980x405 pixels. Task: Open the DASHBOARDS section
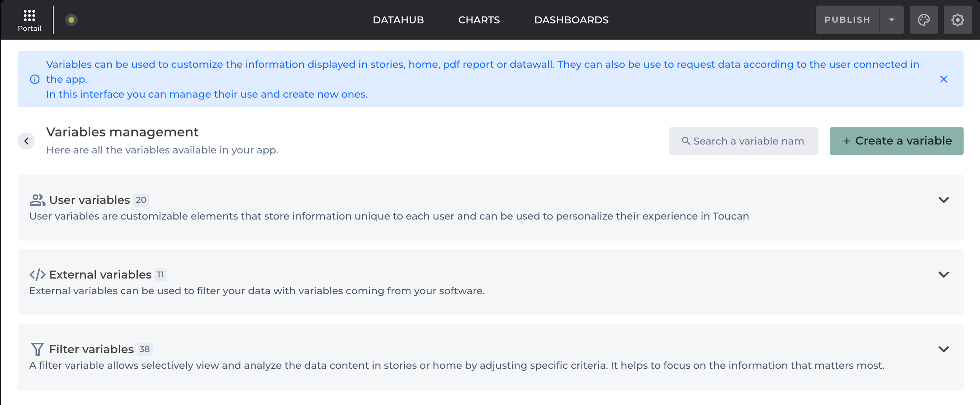571,20
